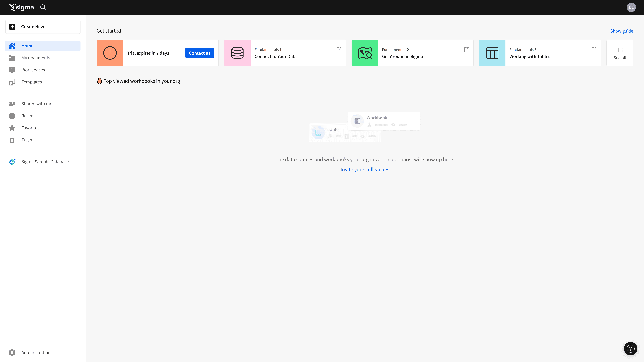This screenshot has height=362, width=644.
Task: Open Recent in sidebar
Action: [43, 116]
